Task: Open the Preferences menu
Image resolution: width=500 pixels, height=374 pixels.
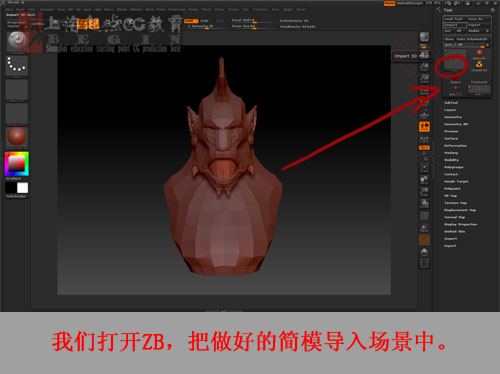Action: point(177,9)
